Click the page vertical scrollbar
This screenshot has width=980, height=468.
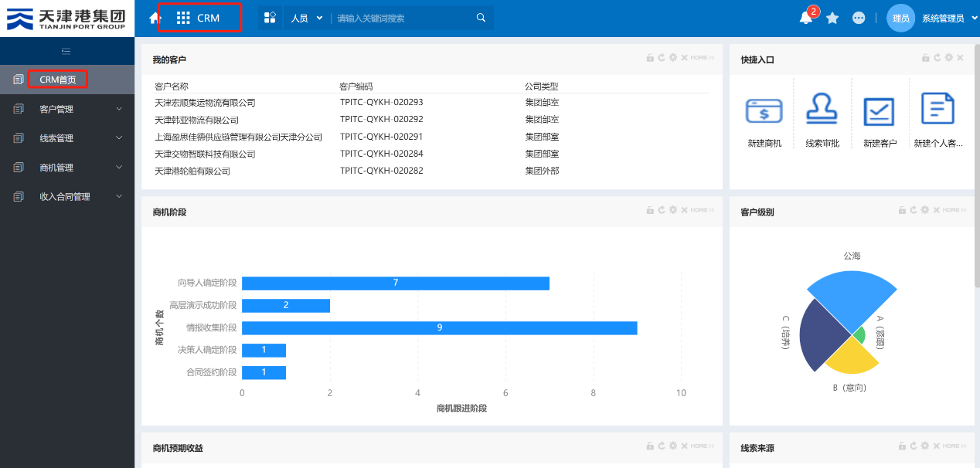pyautogui.click(x=977, y=166)
